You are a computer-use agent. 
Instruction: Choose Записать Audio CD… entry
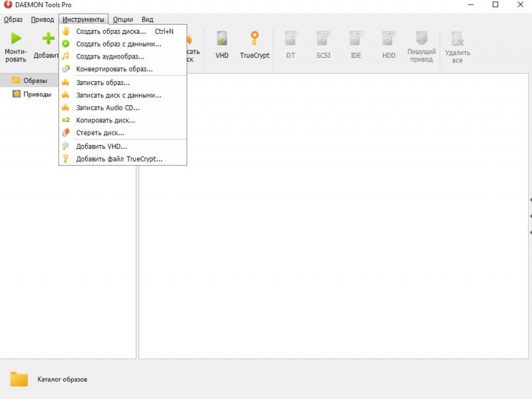pos(123,108)
